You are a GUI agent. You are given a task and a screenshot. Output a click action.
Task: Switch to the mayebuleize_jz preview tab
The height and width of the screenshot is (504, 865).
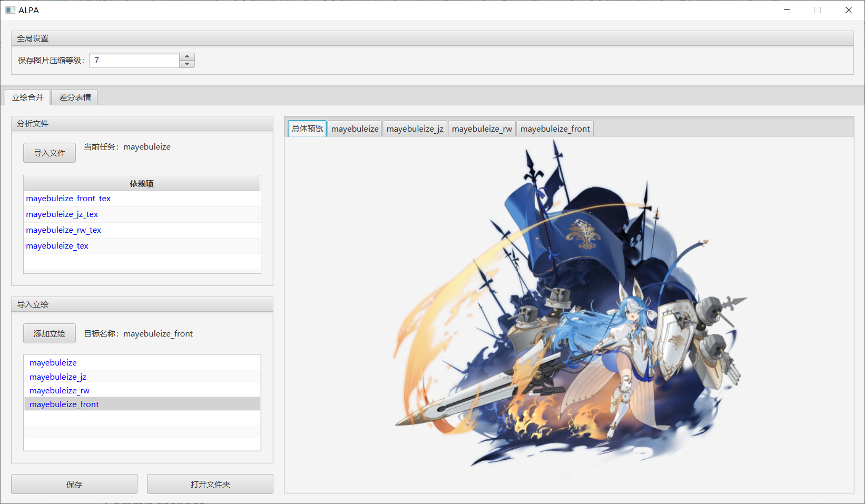point(415,128)
